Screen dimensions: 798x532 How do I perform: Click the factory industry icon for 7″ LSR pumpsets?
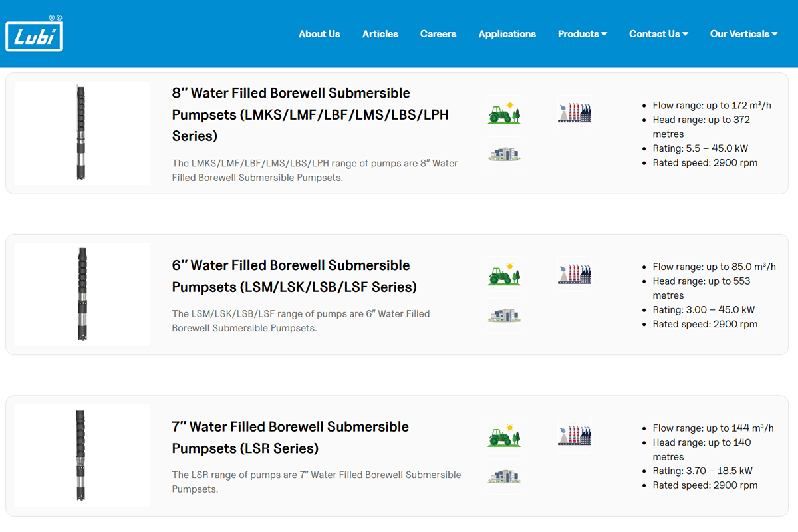click(x=575, y=435)
